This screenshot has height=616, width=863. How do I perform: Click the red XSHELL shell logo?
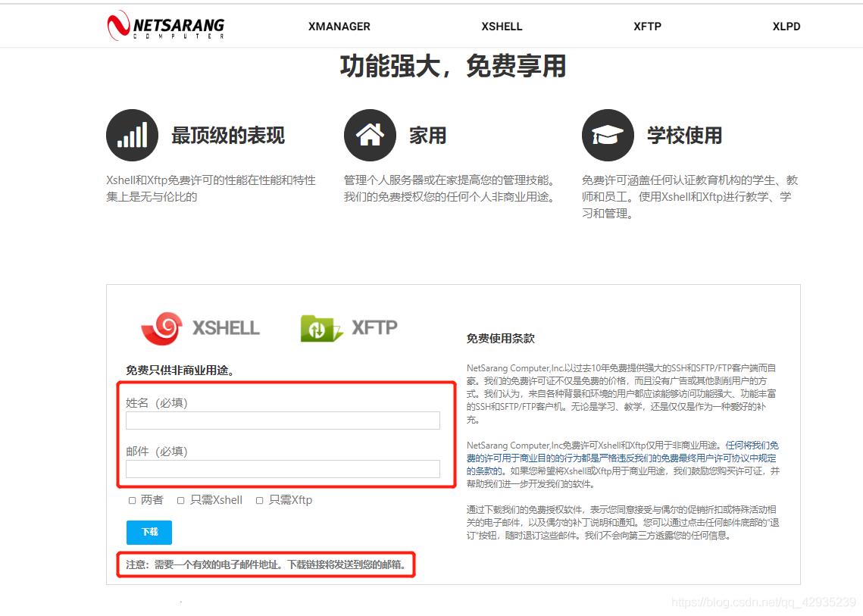tap(162, 328)
